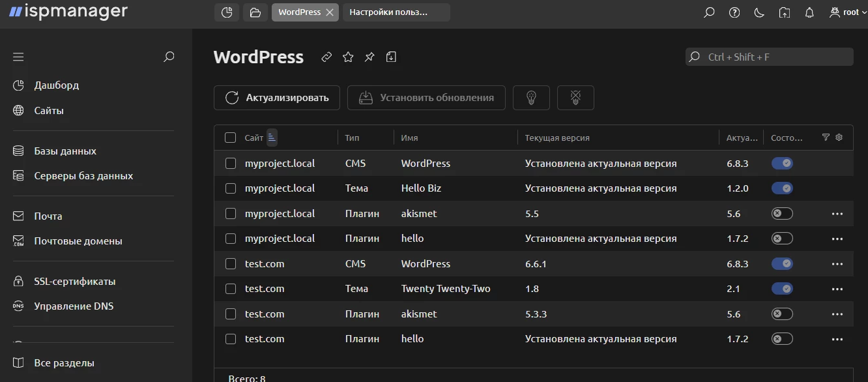Pin the WordPress page
Screen dimensions: 868x382
click(x=369, y=57)
